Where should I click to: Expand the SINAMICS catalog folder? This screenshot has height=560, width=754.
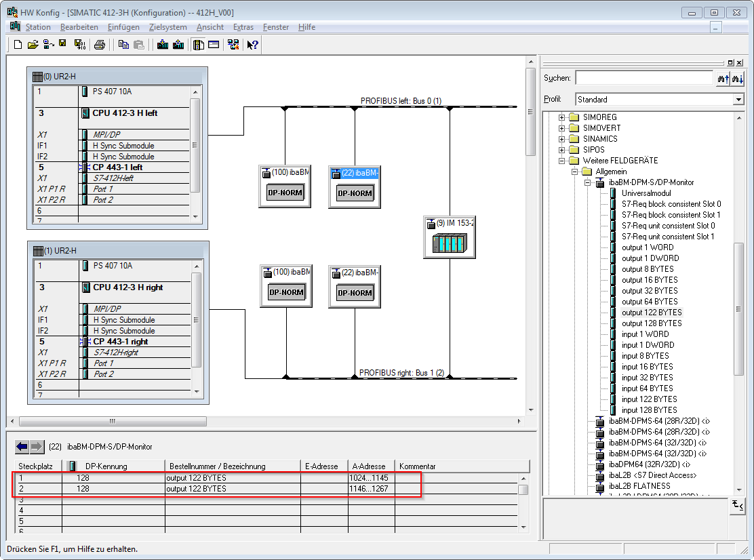pyautogui.click(x=562, y=139)
